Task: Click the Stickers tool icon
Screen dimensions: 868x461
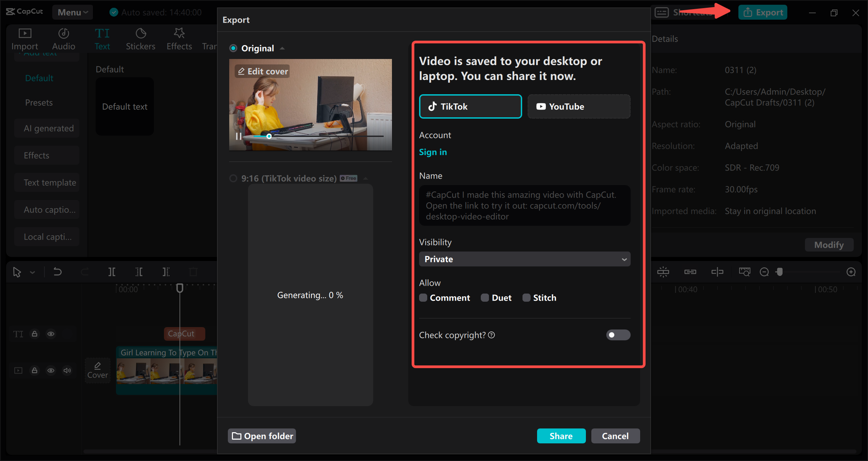Action: click(x=139, y=36)
